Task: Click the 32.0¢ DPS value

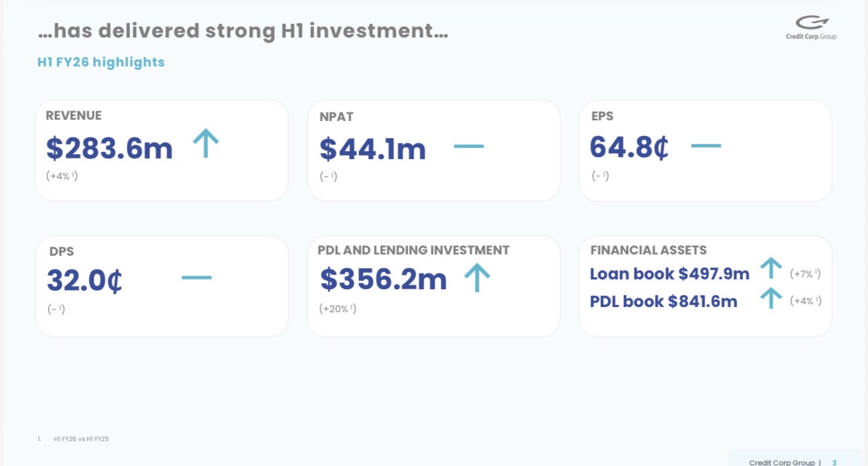Action: click(x=85, y=281)
